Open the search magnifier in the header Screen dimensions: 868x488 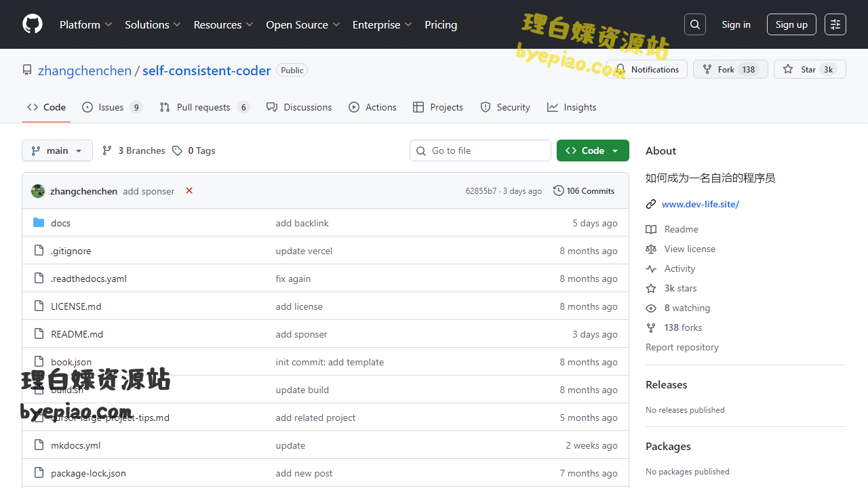tap(695, 24)
